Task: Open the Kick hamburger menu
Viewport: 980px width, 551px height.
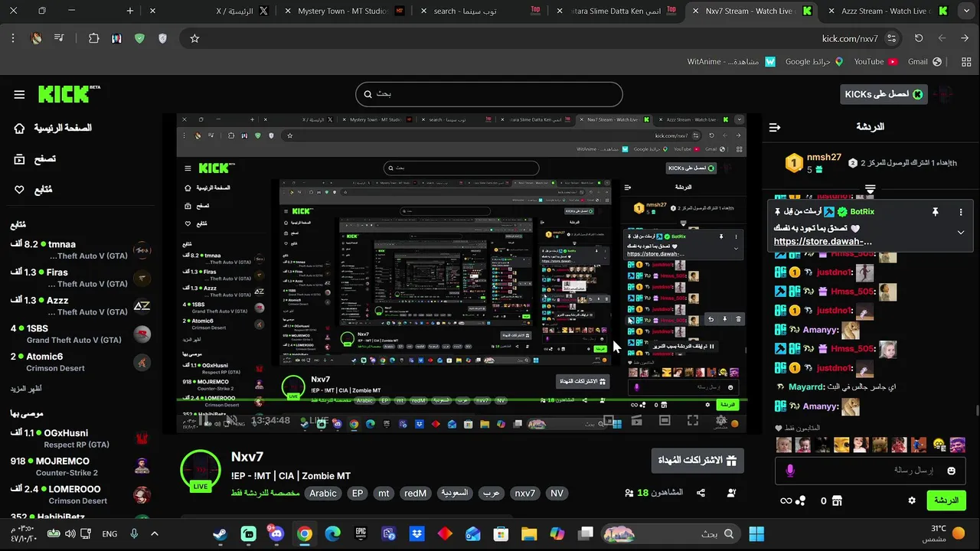Action: (x=19, y=95)
